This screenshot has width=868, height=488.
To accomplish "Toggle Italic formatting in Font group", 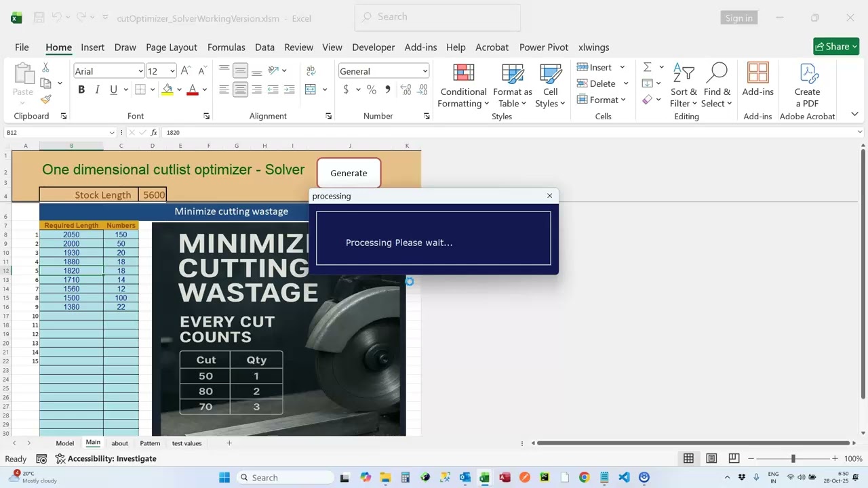I will click(97, 89).
